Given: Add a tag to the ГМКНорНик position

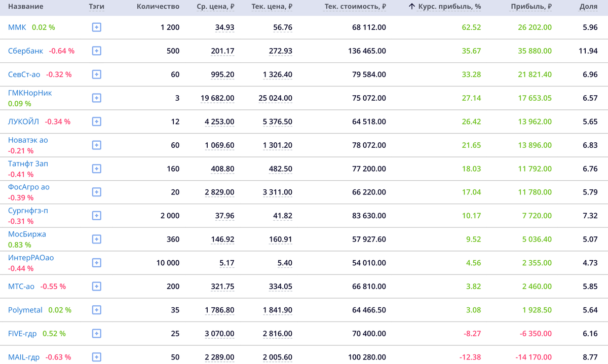Looking at the screenshot, I should coord(97,98).
